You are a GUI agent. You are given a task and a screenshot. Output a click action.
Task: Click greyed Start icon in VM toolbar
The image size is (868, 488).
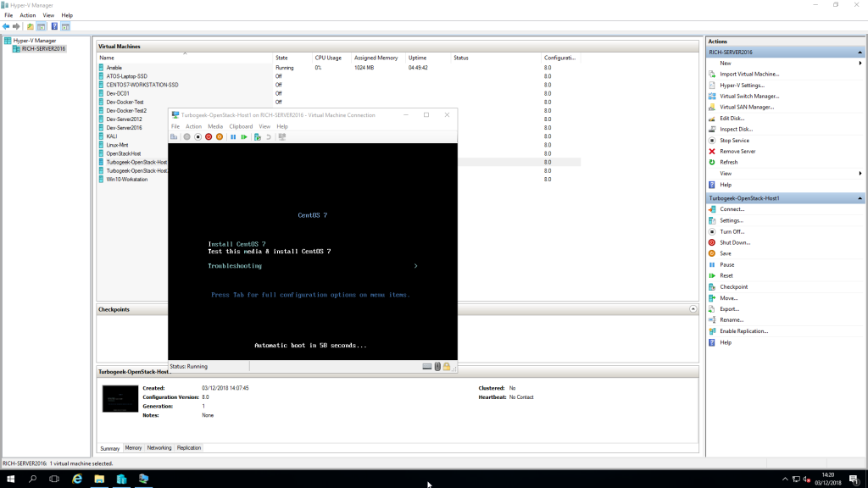coord(187,136)
